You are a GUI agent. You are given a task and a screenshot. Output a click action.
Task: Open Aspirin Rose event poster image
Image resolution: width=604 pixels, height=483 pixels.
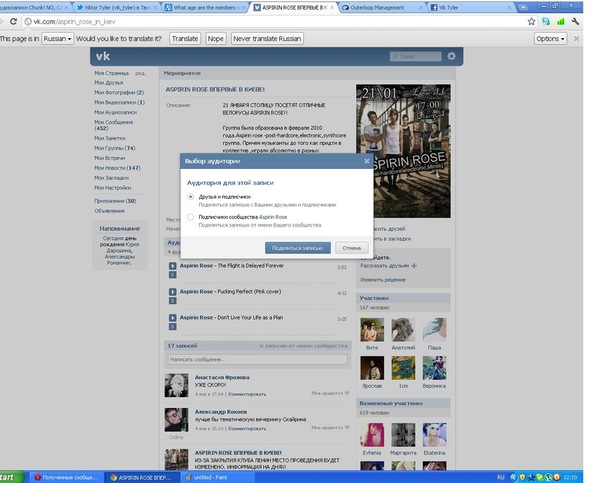[x=403, y=151]
